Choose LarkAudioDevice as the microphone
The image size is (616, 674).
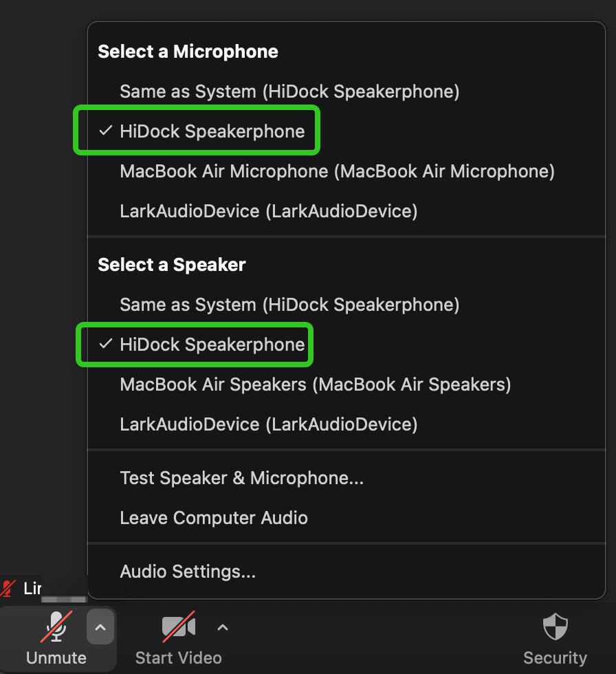(269, 211)
